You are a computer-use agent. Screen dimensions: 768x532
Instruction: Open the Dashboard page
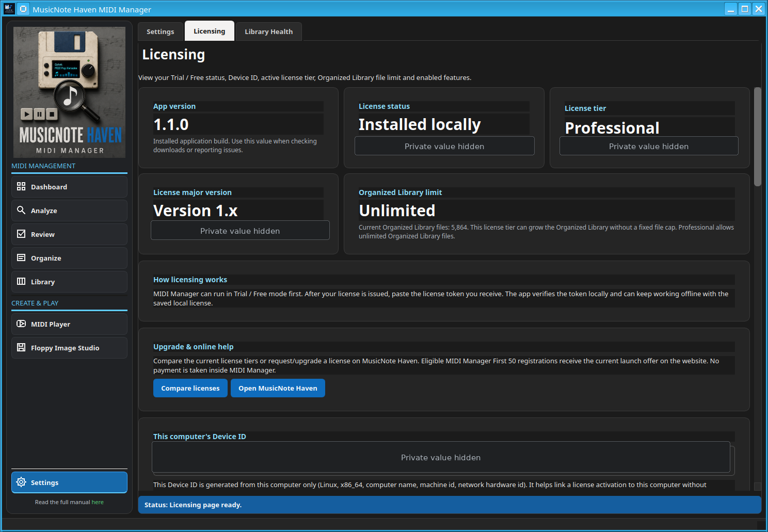coord(69,187)
